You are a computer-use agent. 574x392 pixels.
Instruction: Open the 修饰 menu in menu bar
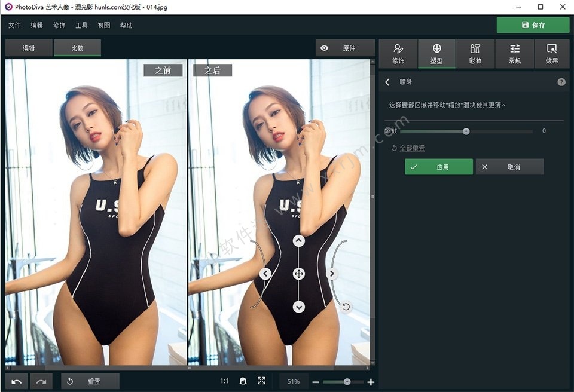click(59, 25)
